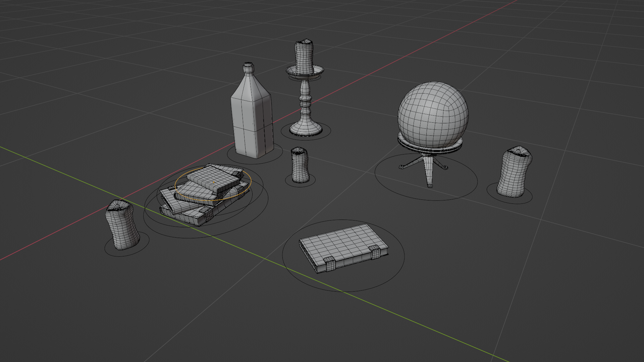Image resolution: width=644 pixels, height=362 pixels.
Task: Select the rightmost candle past the sphere
Action: point(514,172)
